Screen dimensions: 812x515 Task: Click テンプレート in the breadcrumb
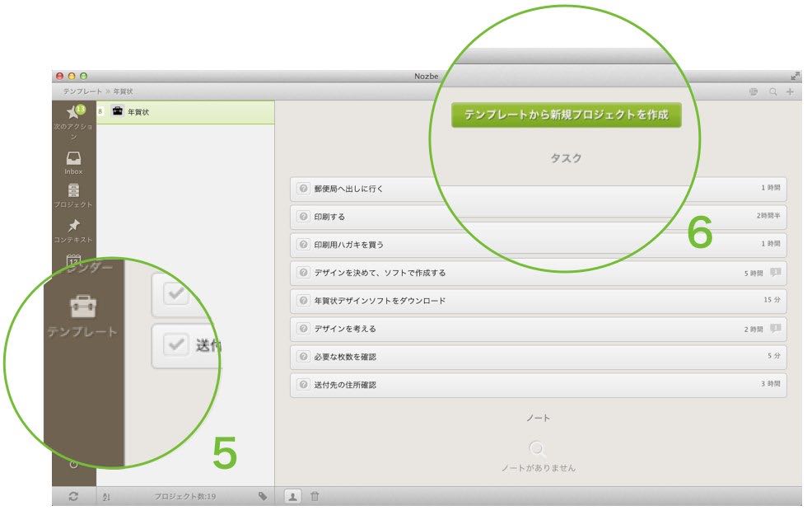click(x=82, y=91)
